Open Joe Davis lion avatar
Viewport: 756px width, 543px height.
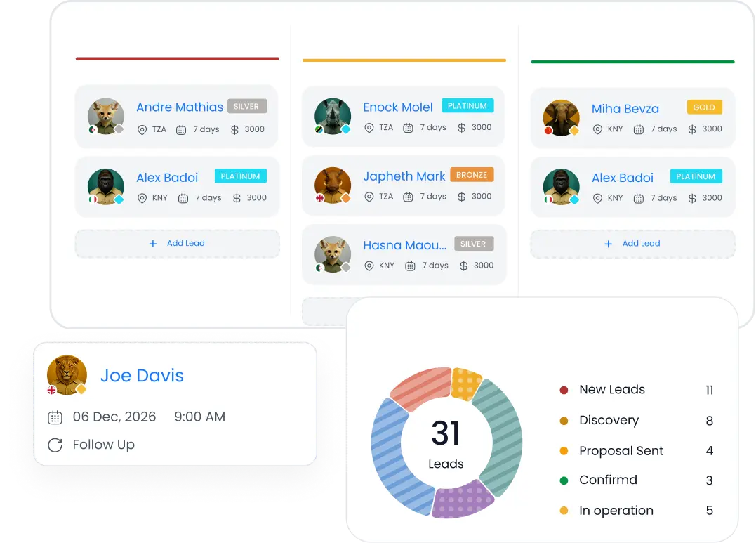tap(67, 375)
